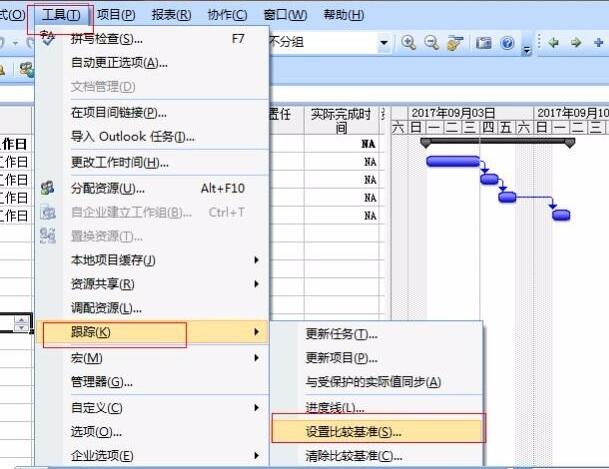Expand the 跟踪(K) tracking submenu
Viewport: 609px width, 469px height.
[152, 332]
